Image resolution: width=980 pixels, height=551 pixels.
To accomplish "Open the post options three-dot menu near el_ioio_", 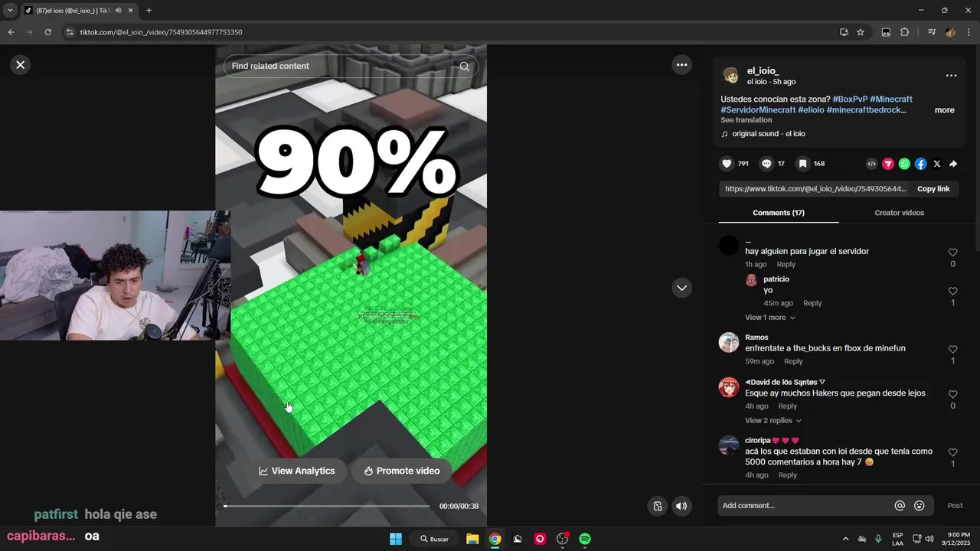I will click(x=951, y=76).
